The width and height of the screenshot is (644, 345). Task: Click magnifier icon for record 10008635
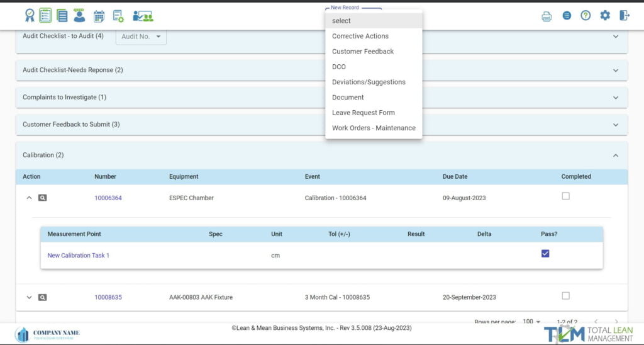point(42,297)
